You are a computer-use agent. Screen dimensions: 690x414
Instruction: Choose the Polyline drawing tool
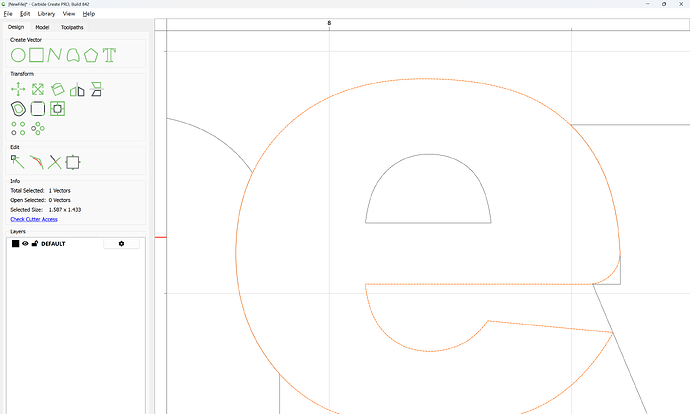point(55,55)
